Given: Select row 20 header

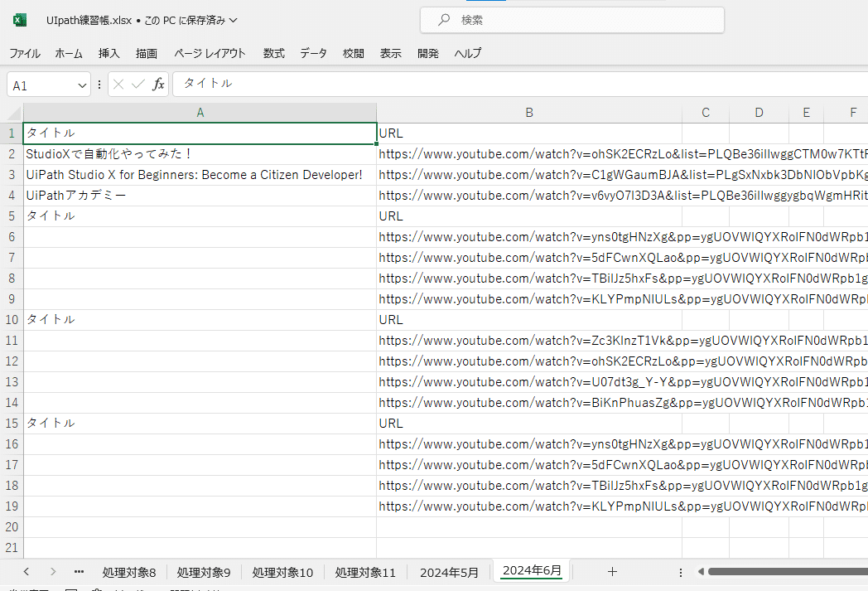Looking at the screenshot, I should [12, 526].
